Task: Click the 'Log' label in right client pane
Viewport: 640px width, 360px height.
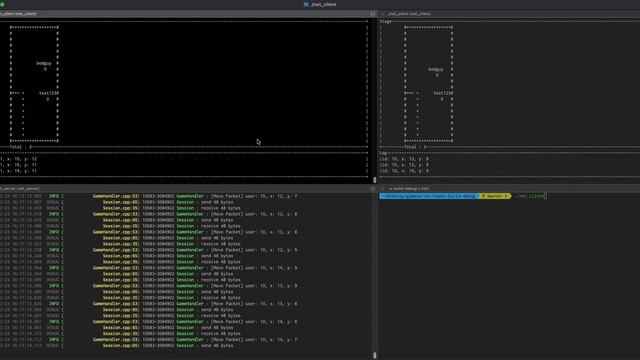Action: point(383,153)
